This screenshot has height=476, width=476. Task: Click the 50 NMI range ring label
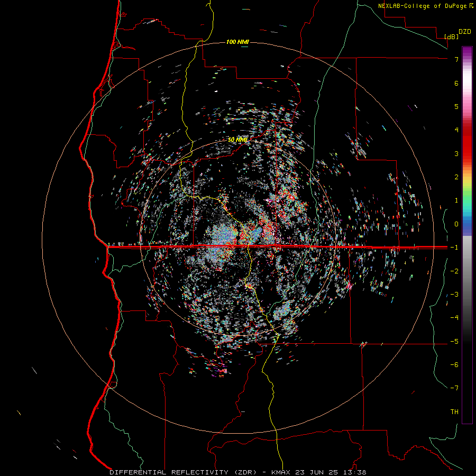[x=237, y=140]
